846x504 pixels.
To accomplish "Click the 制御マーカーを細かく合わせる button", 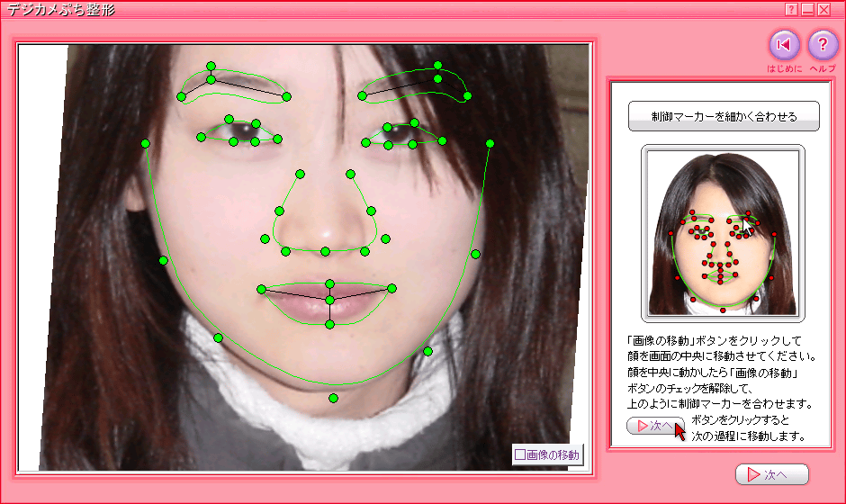I will coord(724,116).
